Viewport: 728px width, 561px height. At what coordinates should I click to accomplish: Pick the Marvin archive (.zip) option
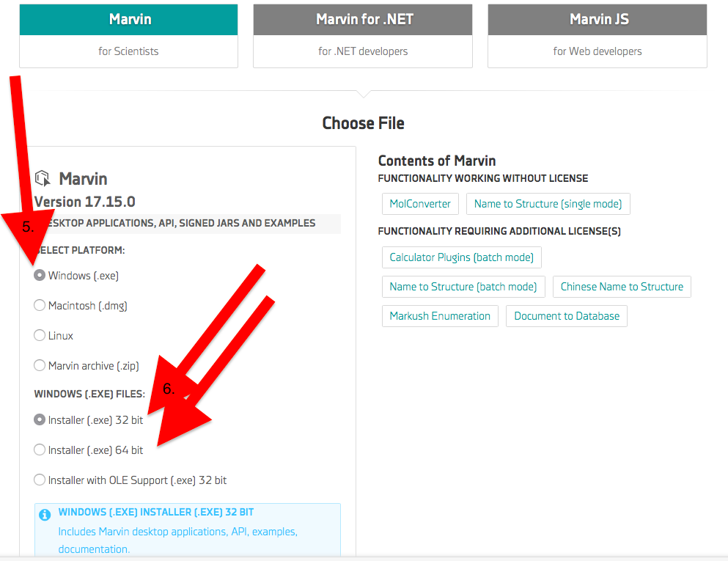click(x=40, y=365)
